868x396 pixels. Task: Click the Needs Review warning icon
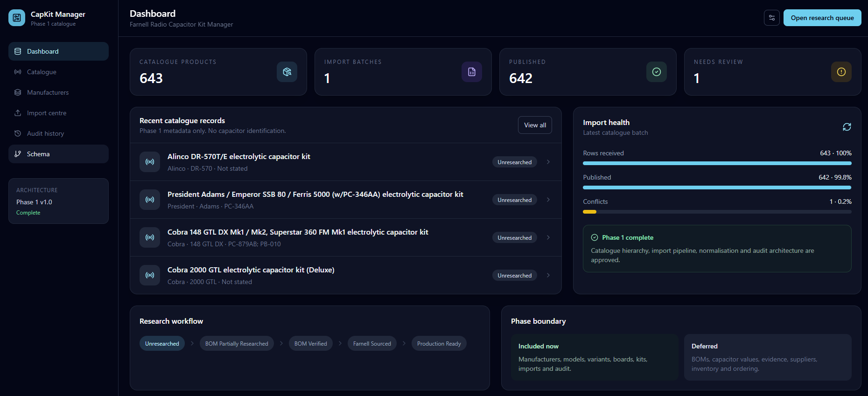(x=841, y=72)
